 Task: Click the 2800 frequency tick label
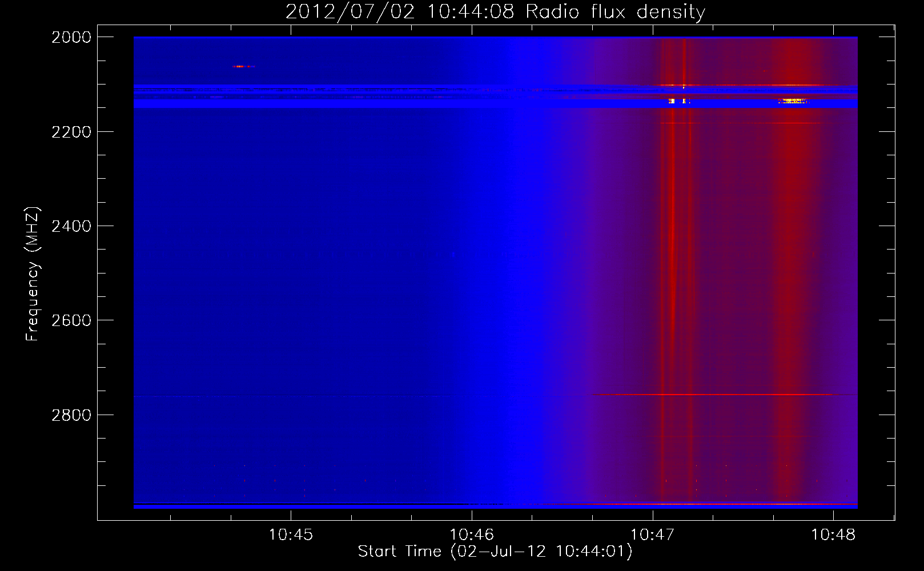pos(71,415)
